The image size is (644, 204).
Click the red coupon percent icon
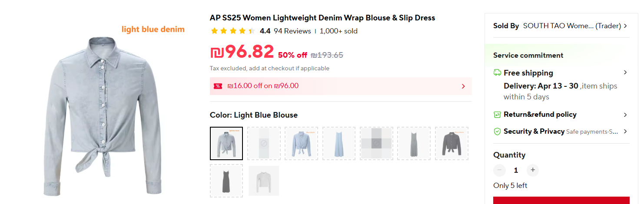218,86
